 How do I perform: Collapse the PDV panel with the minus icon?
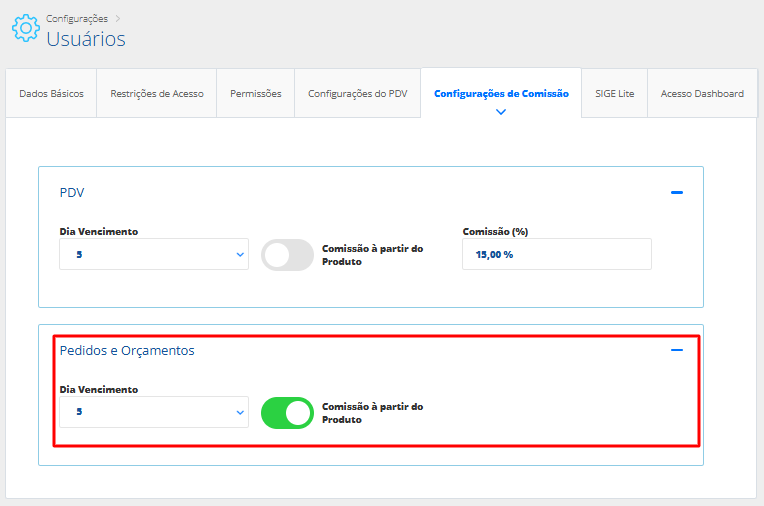pyautogui.click(x=677, y=192)
